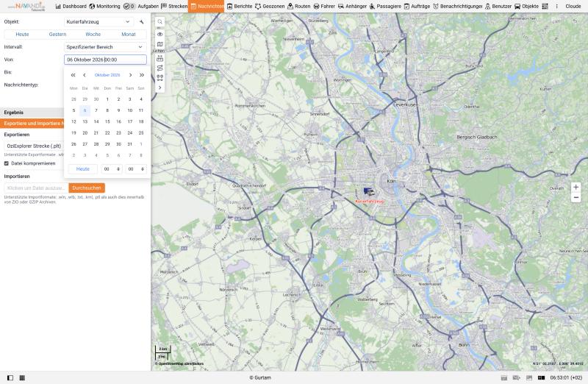
Task: Click the Durchsuchen button
Action: [x=87, y=188]
